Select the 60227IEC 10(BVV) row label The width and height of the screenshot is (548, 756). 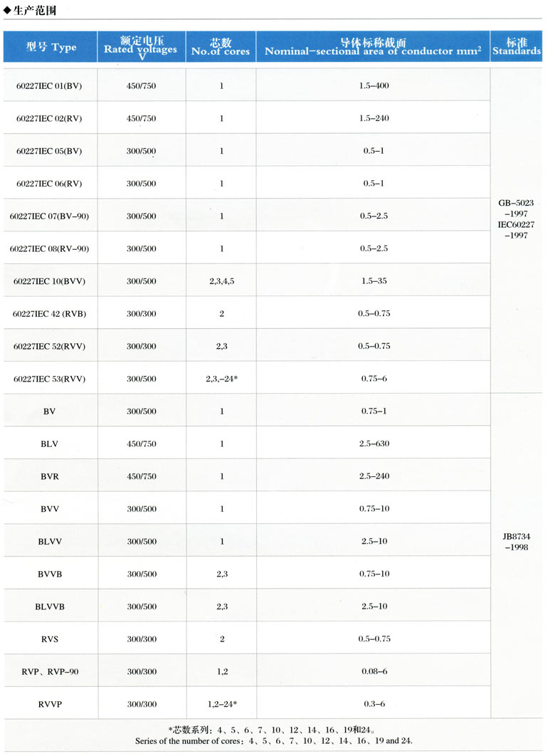pos(49,281)
